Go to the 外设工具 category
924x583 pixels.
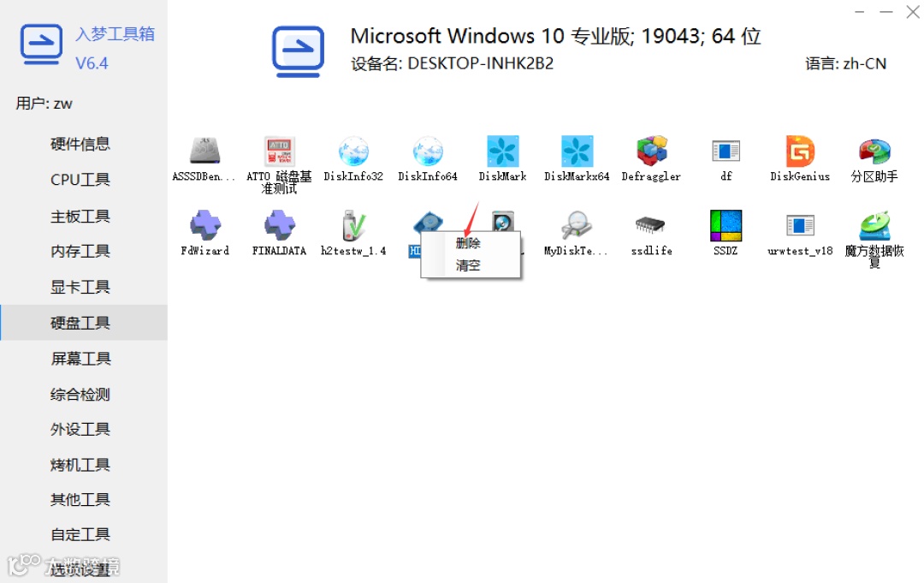(x=84, y=429)
